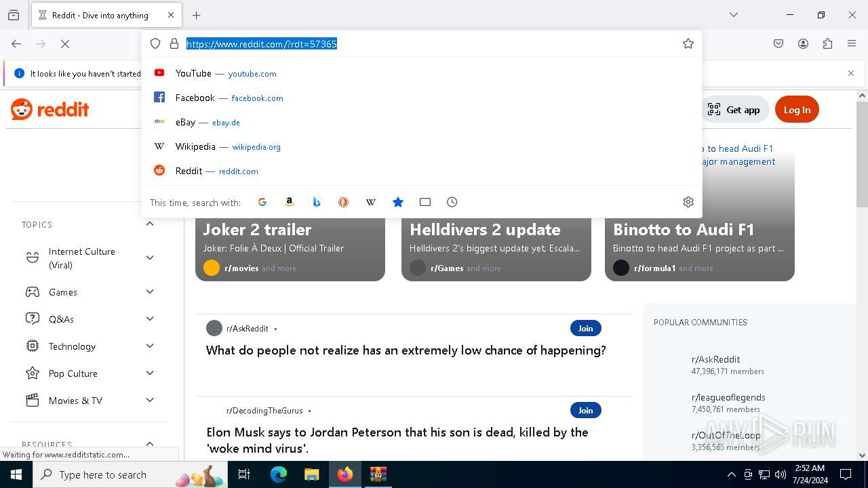Collapse the TOPICS section

(150, 224)
